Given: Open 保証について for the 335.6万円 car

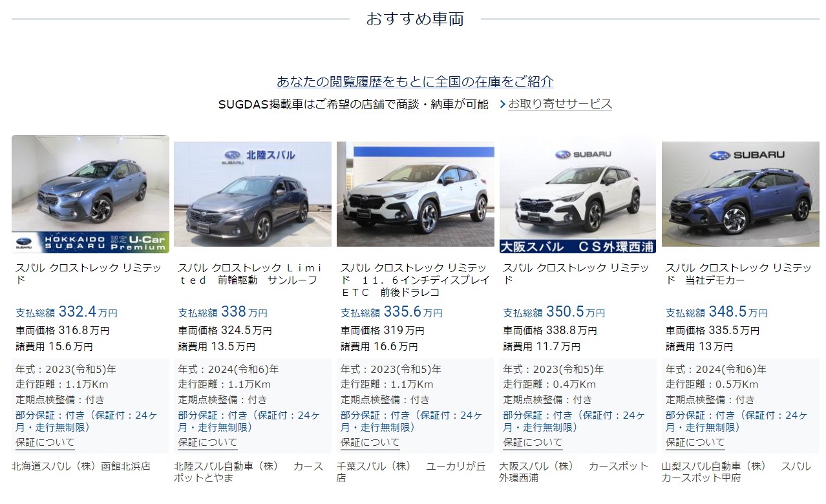Looking at the screenshot, I should tap(370, 443).
